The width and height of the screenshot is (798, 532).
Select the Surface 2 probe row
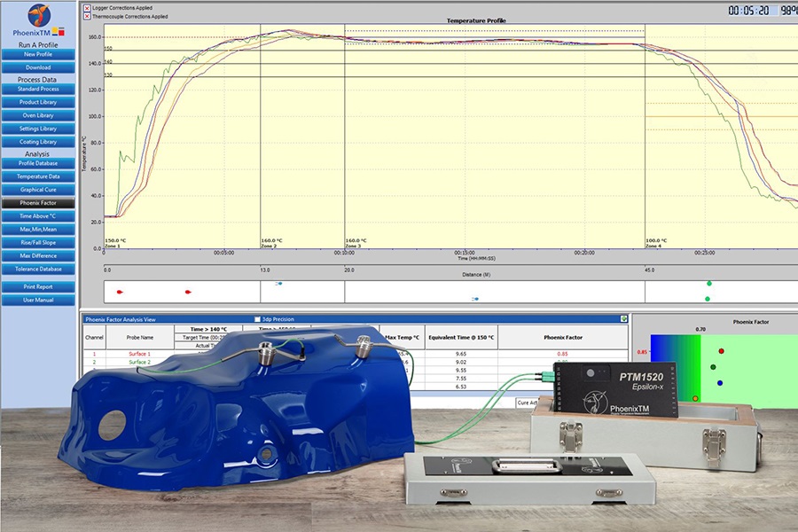coord(139,362)
